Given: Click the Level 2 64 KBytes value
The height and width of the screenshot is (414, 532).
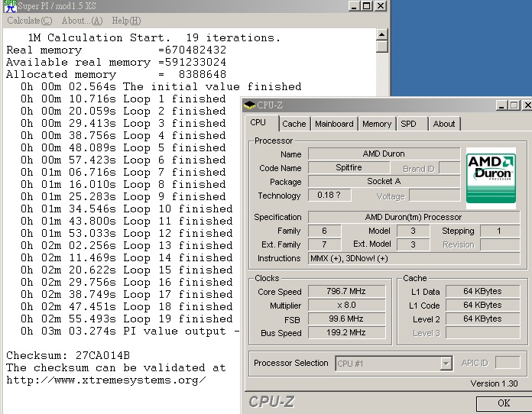Looking at the screenshot, I should tap(482, 319).
